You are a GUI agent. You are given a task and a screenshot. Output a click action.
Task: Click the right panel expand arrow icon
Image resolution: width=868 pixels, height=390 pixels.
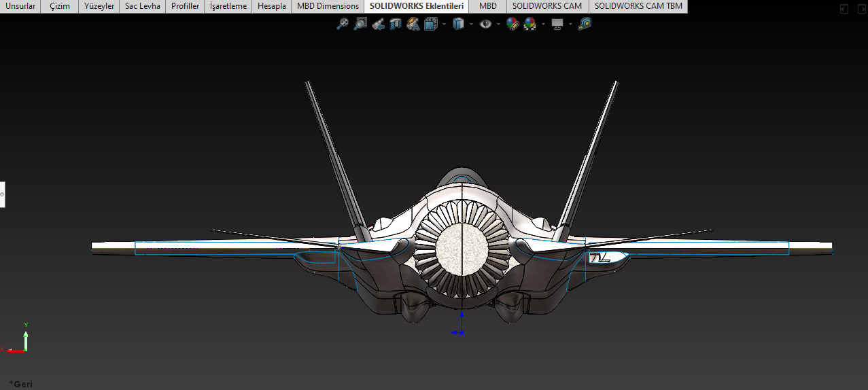[861, 8]
